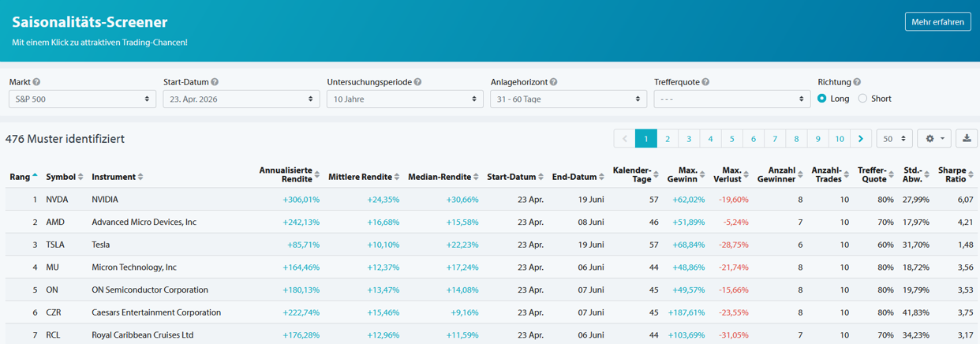The width and height of the screenshot is (980, 344).
Task: Open the Trefferquote filter dropdown
Action: coord(732,99)
